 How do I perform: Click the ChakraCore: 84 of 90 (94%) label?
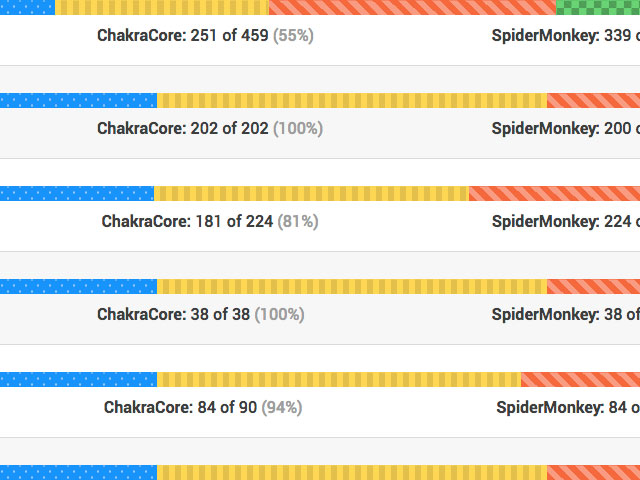[x=203, y=408]
